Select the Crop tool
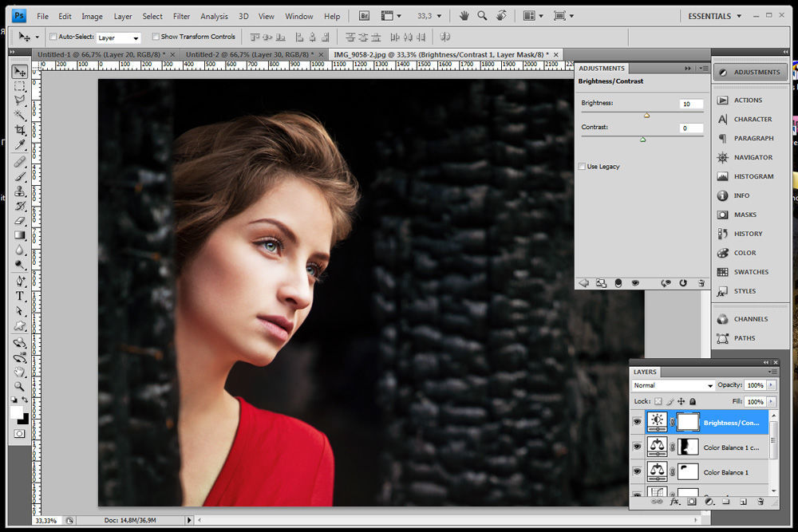This screenshot has height=532, width=798. pyautogui.click(x=20, y=130)
